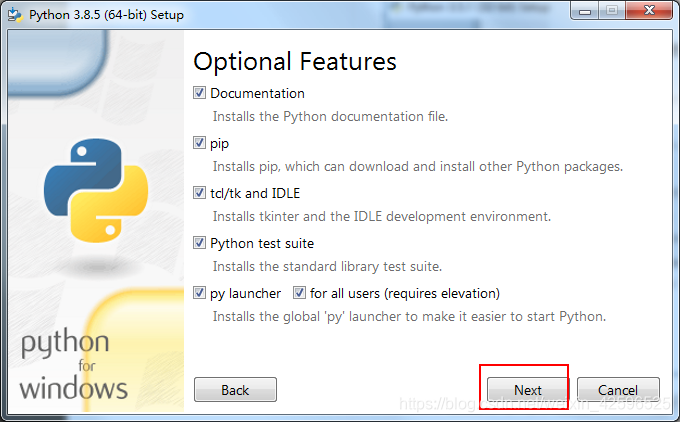Toggle the tcl/tk and IDLE checkbox

coord(199,193)
